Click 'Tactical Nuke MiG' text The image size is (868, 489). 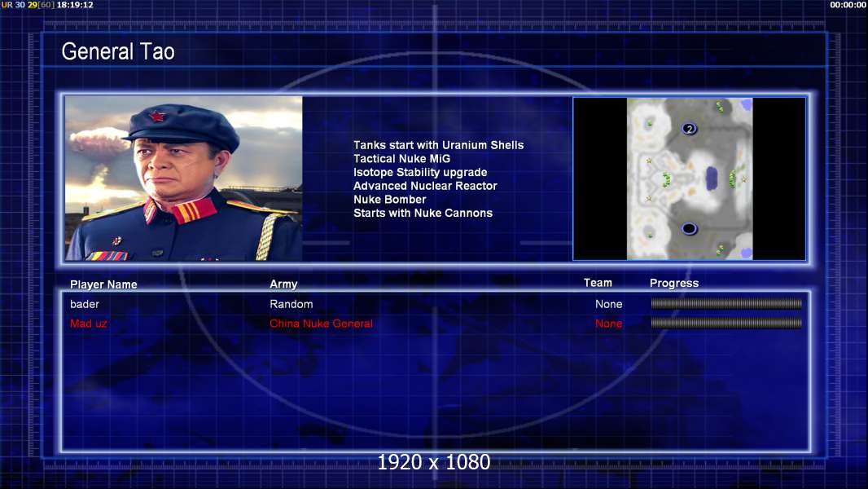coord(402,158)
